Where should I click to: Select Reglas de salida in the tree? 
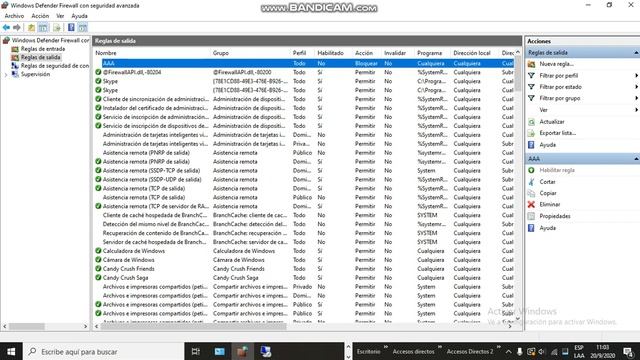pos(40,57)
